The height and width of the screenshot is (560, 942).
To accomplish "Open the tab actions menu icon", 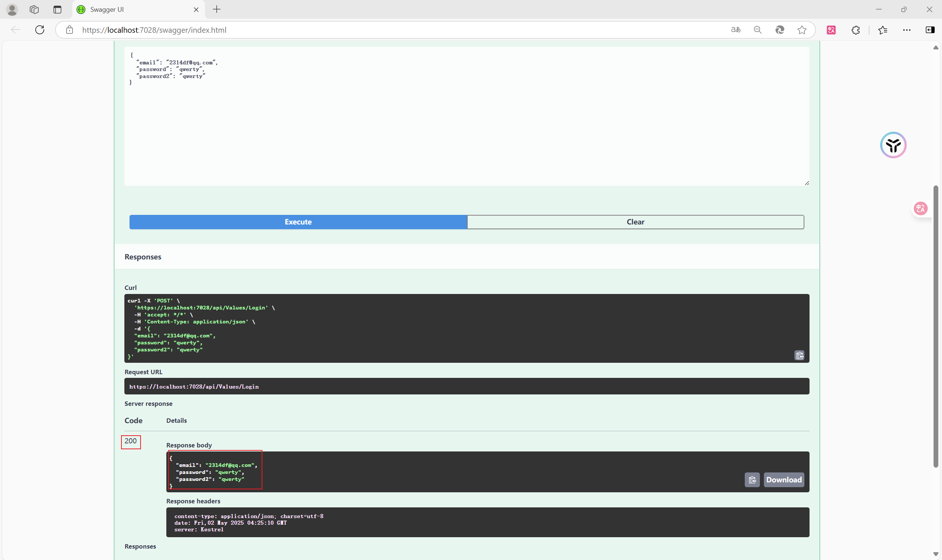I will 57,10.
